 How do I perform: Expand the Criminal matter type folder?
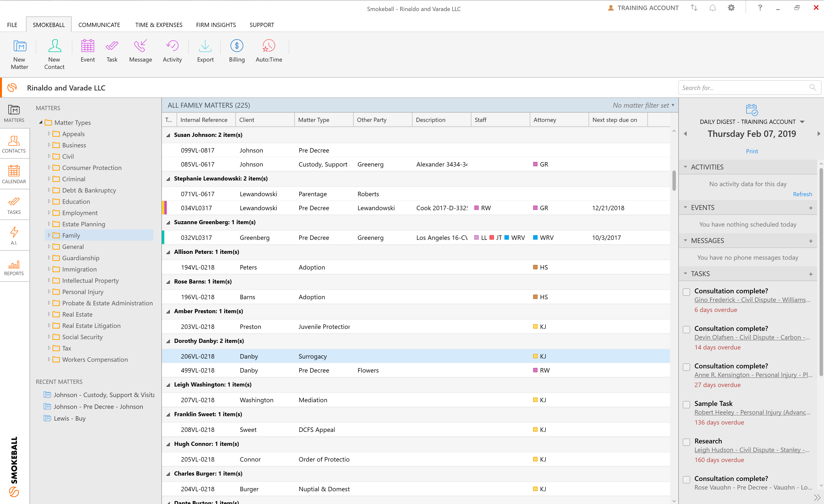tap(49, 179)
